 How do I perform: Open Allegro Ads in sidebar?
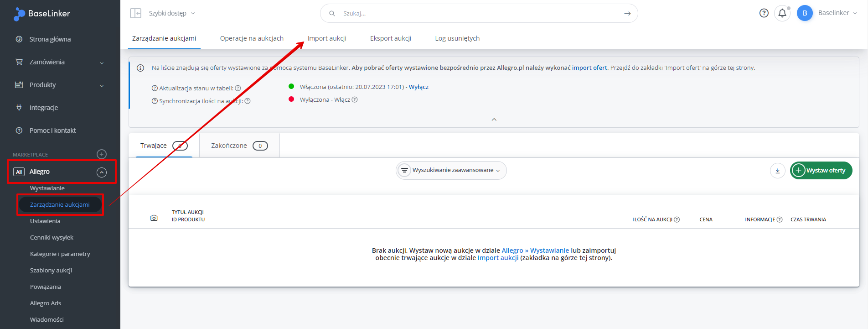point(46,303)
